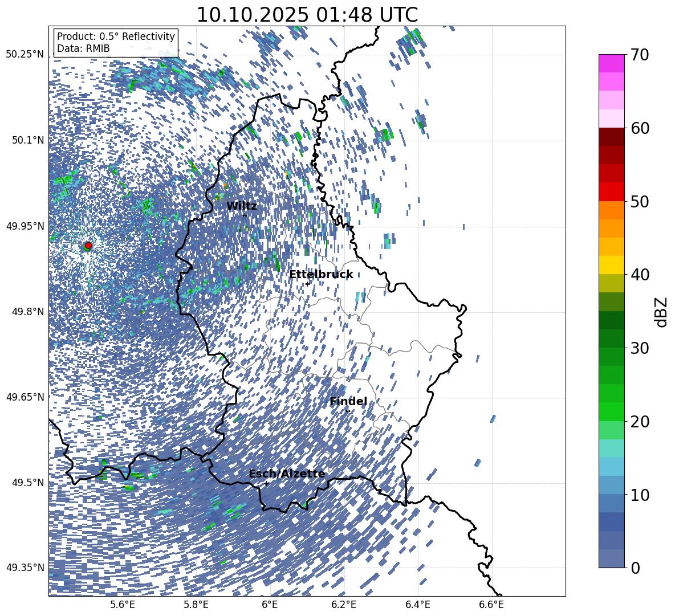Click the title 10.10.2025 01:48 UTC
Screen dimensions: 675x616
tap(307, 15)
